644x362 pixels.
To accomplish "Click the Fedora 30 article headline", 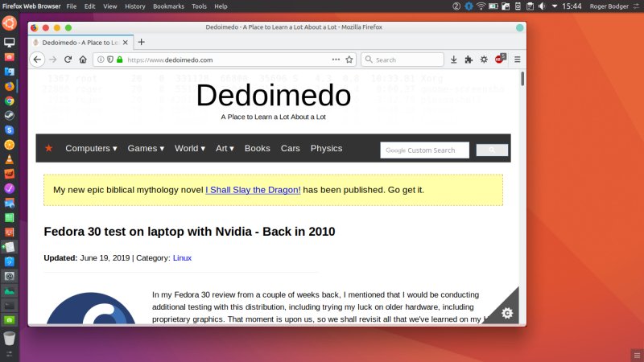I will (x=189, y=232).
